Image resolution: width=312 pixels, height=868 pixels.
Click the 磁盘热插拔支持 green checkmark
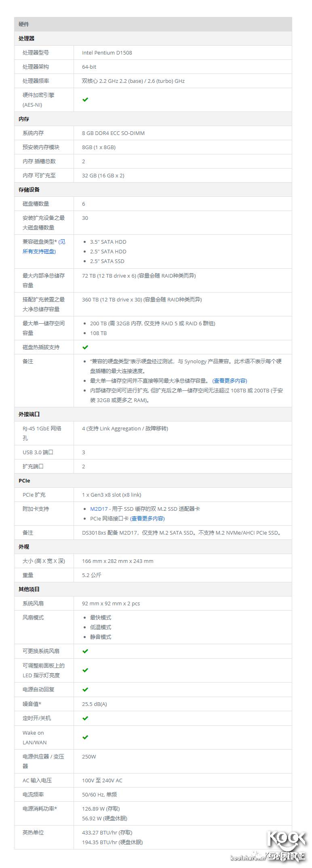(x=85, y=347)
